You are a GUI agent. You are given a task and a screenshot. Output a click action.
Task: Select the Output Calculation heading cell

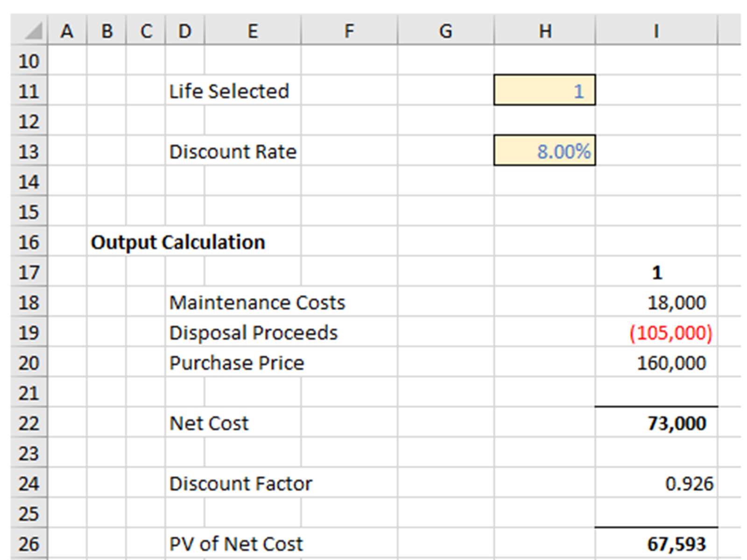pyautogui.click(x=177, y=242)
